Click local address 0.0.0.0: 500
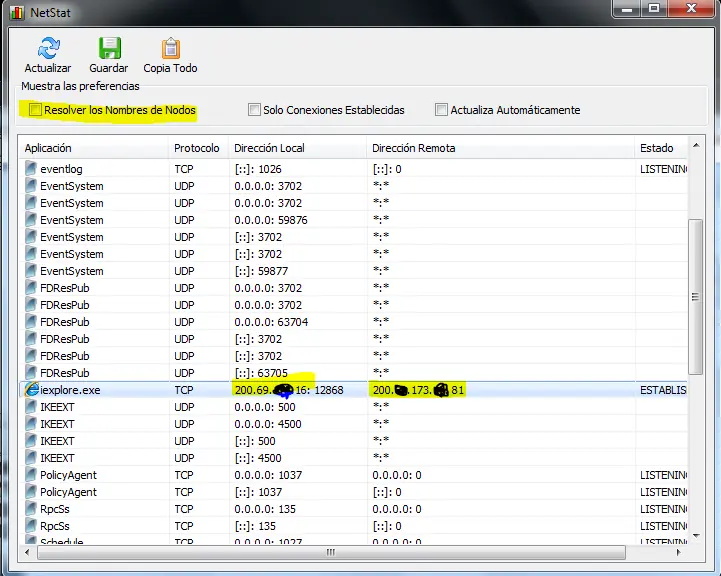 click(x=265, y=407)
